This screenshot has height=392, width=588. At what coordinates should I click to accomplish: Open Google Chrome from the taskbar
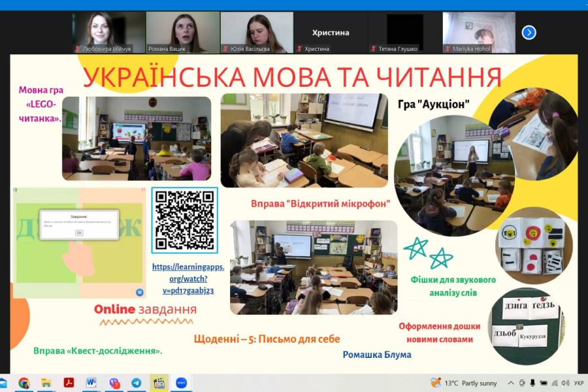coord(24,383)
